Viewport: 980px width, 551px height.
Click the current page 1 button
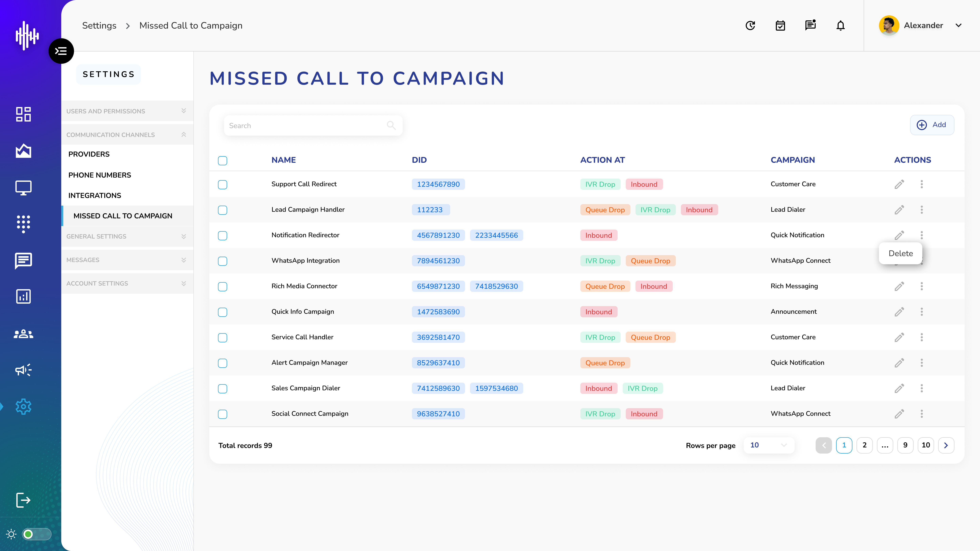tap(844, 445)
